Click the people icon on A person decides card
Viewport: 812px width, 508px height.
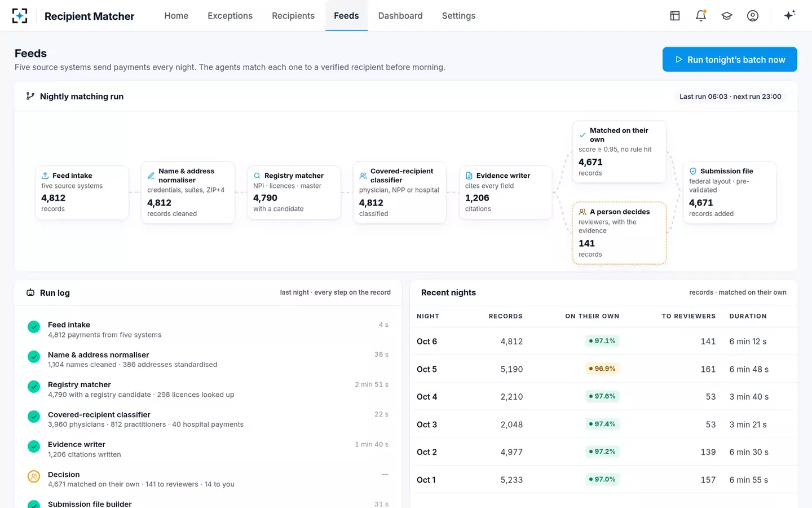pos(582,212)
